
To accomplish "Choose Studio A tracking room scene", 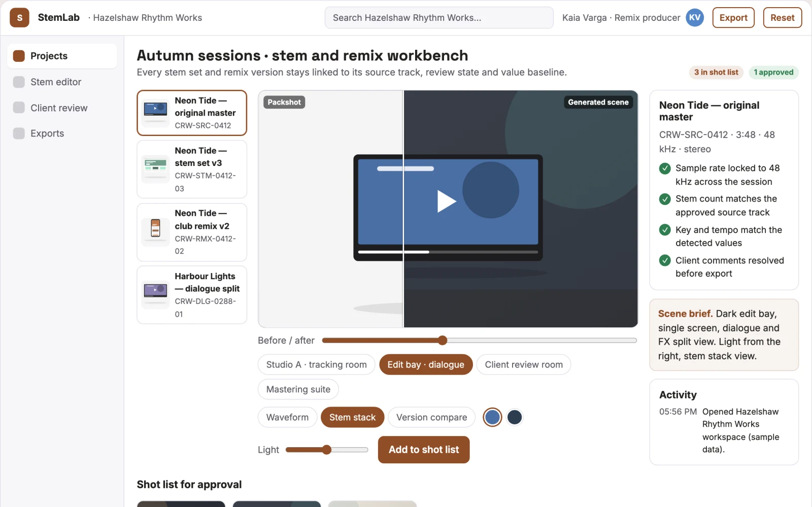I will click(316, 364).
